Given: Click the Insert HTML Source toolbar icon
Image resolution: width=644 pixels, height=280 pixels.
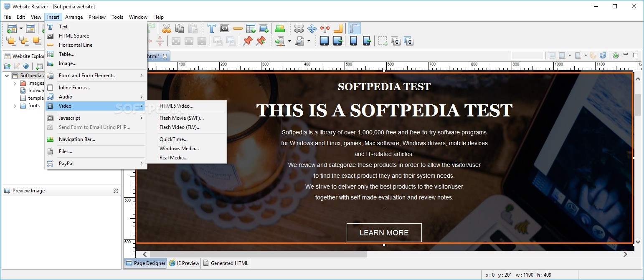Looking at the screenshot, I should tap(225, 28).
